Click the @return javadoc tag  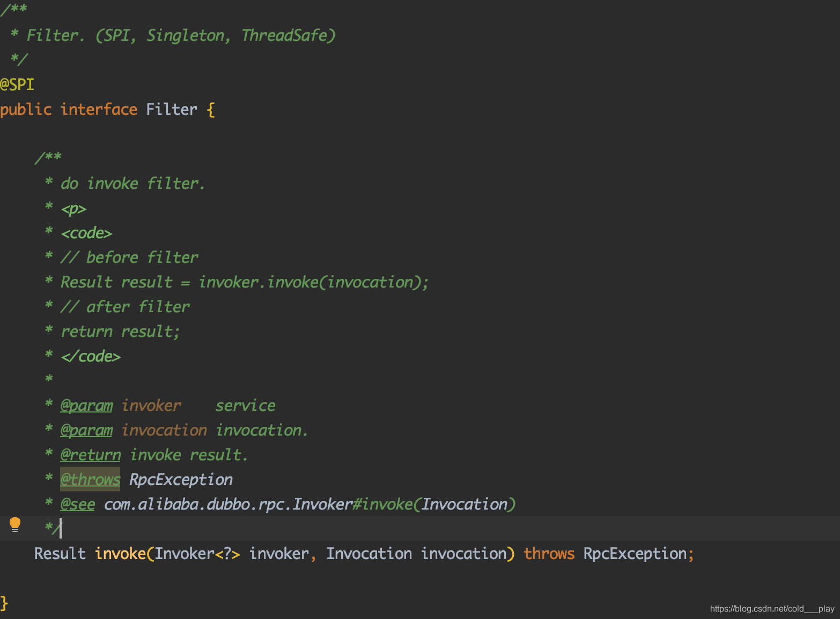(x=91, y=455)
